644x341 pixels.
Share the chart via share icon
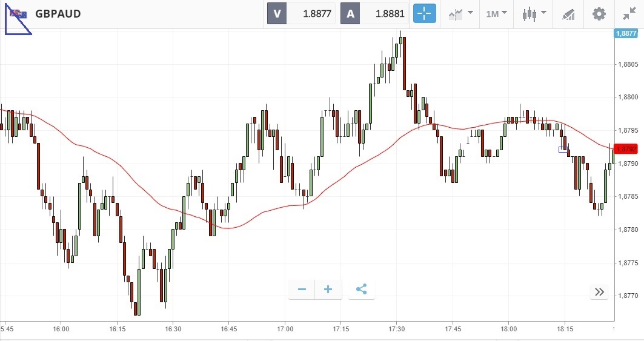coord(362,290)
